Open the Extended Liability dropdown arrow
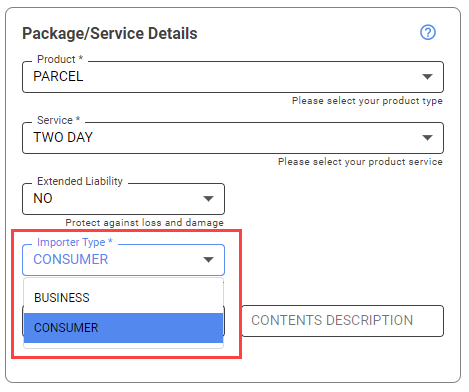 pos(208,199)
